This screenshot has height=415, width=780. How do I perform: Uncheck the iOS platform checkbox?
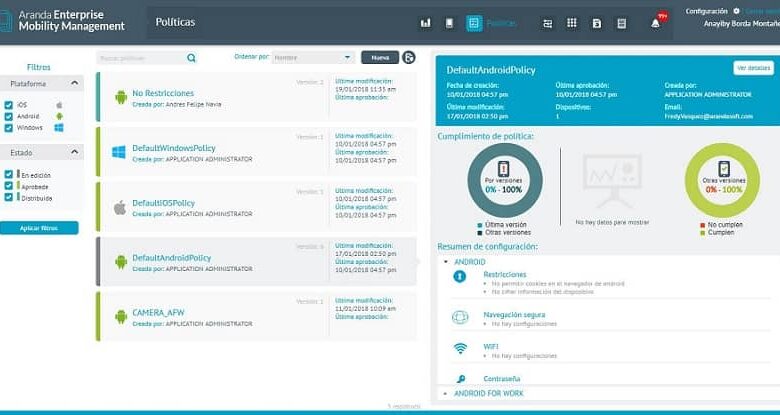coord(8,105)
